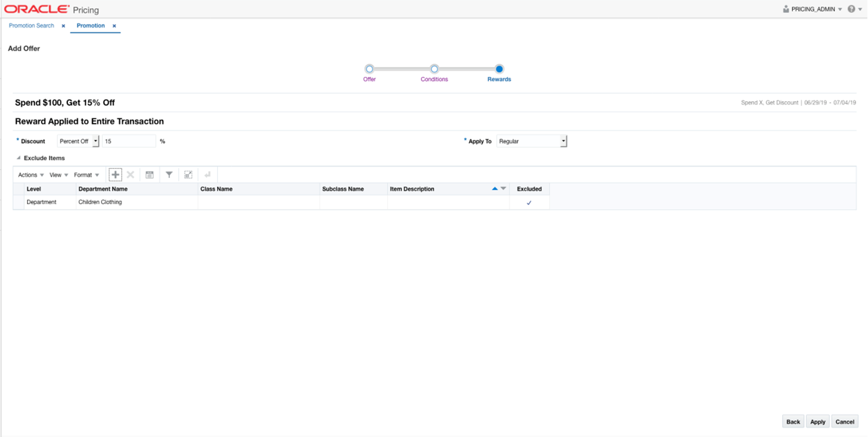
Task: Click the Class Name column header
Action: pos(259,189)
